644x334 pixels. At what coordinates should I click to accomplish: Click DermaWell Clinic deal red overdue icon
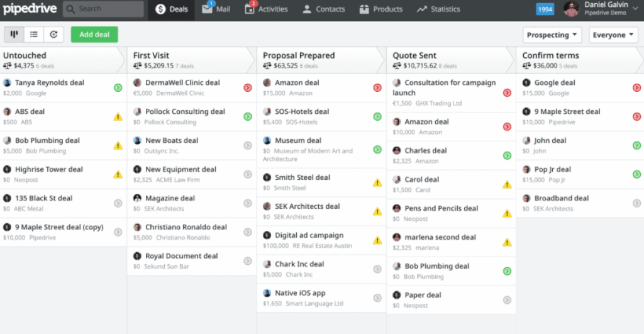248,87
